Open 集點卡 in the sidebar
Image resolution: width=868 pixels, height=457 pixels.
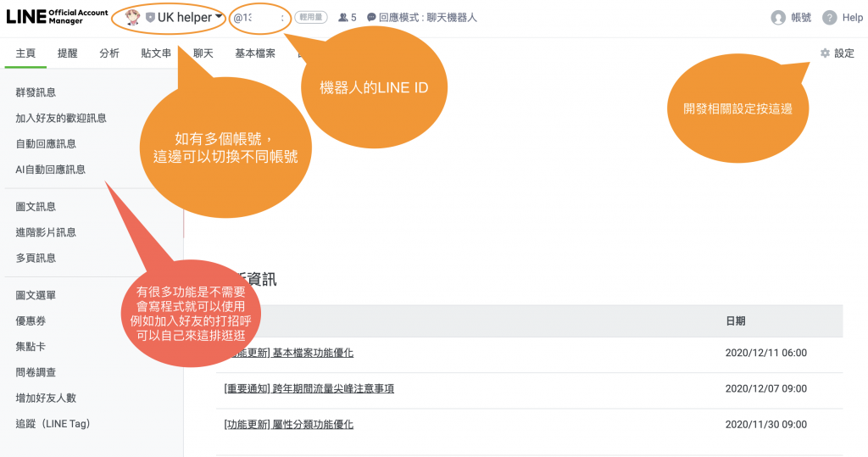coord(31,346)
